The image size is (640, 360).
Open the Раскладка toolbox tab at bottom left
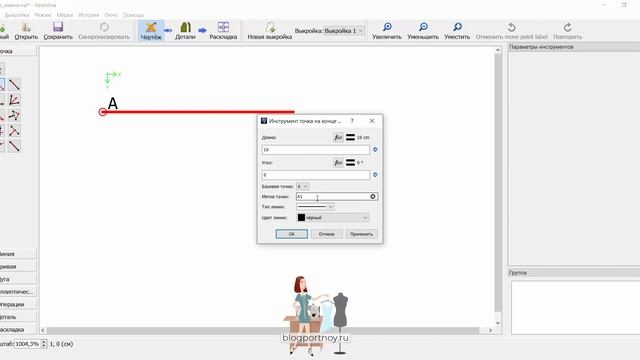(18, 330)
